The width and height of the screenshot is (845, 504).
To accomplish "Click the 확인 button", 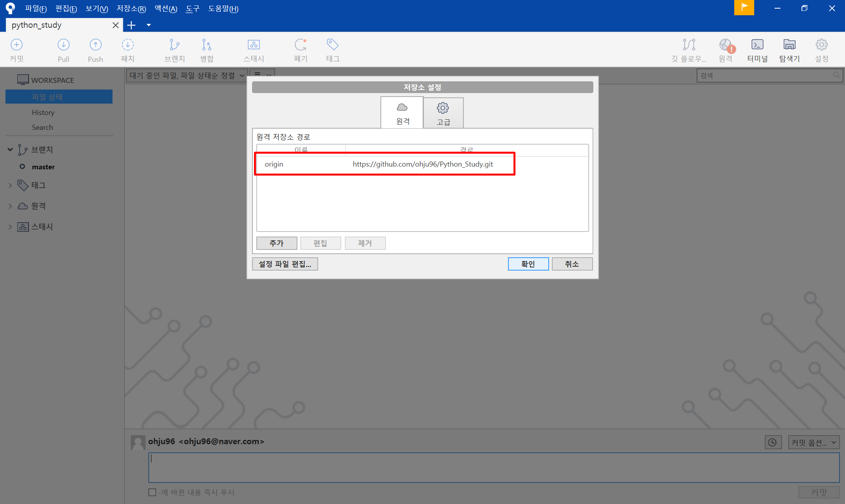I will 528,264.
